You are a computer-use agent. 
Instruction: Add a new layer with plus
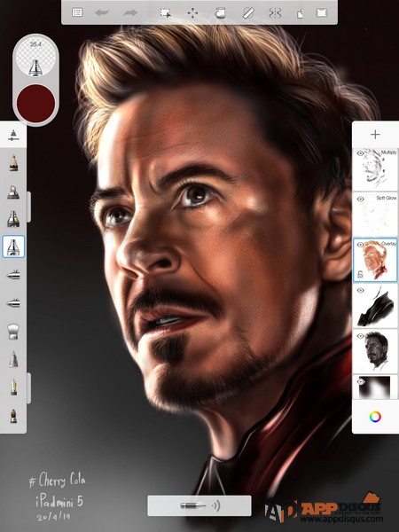375,135
